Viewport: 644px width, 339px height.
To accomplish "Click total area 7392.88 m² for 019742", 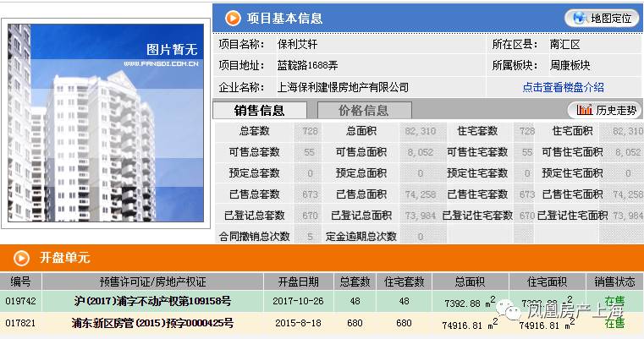I will [x=470, y=302].
